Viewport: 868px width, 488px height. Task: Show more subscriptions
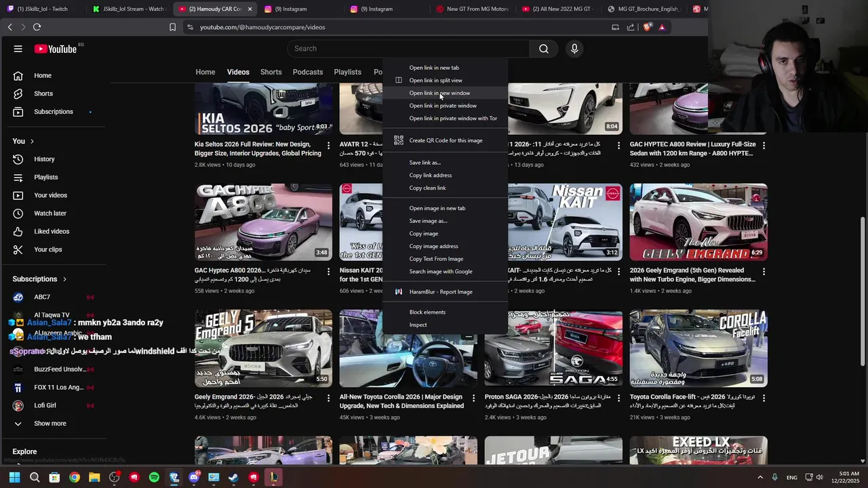pos(50,424)
